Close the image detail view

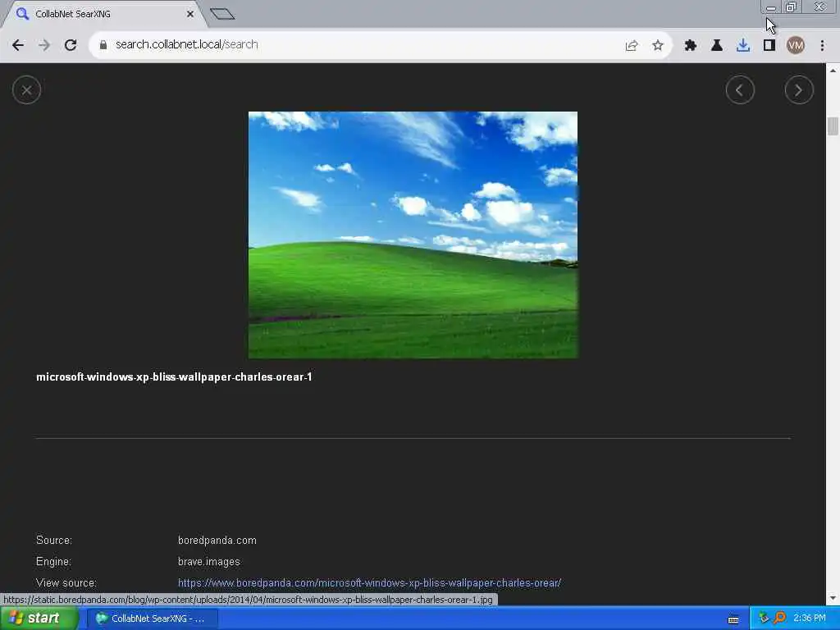[26, 90]
